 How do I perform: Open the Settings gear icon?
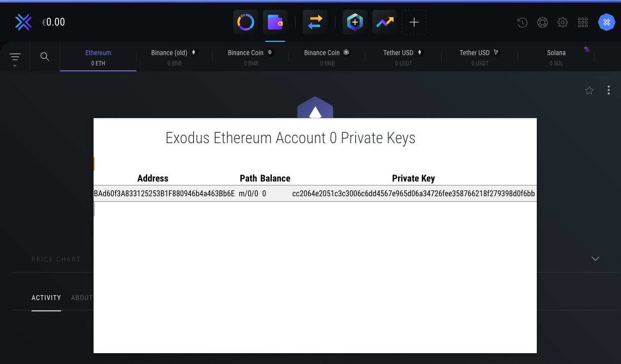(x=562, y=22)
